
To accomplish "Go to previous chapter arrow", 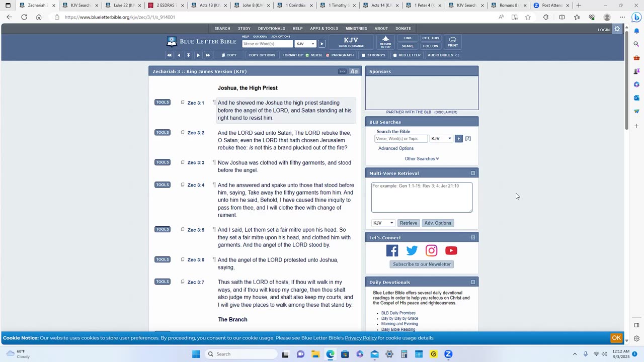I will coord(179,55).
